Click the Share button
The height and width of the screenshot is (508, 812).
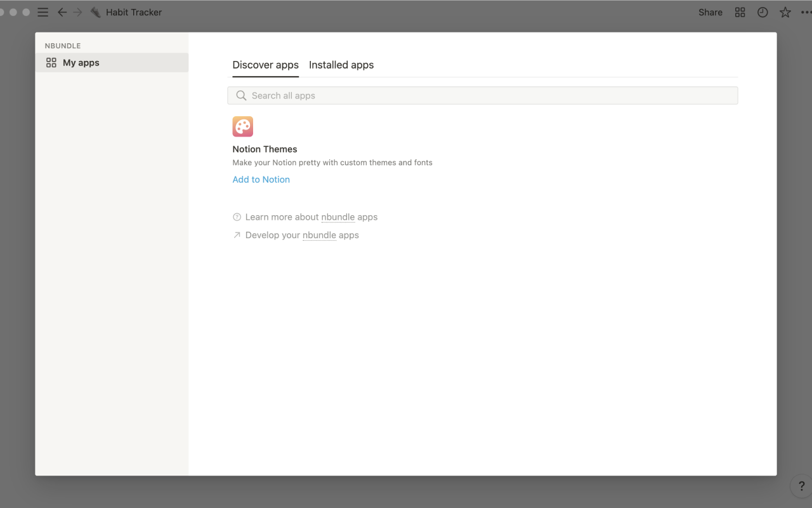coord(710,12)
